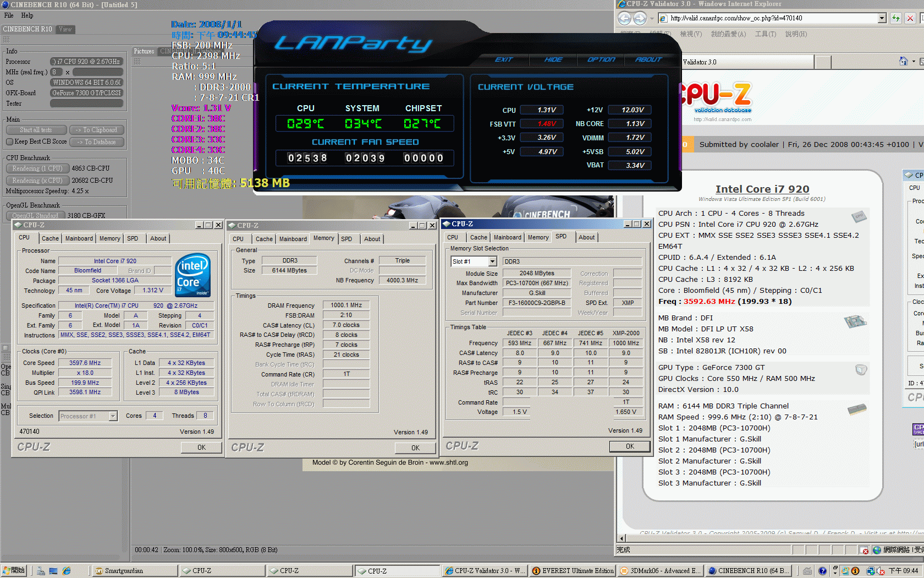924x578 pixels.
Task: Open the IE recent pages dropdown arrow
Action: pyautogui.click(x=652, y=18)
